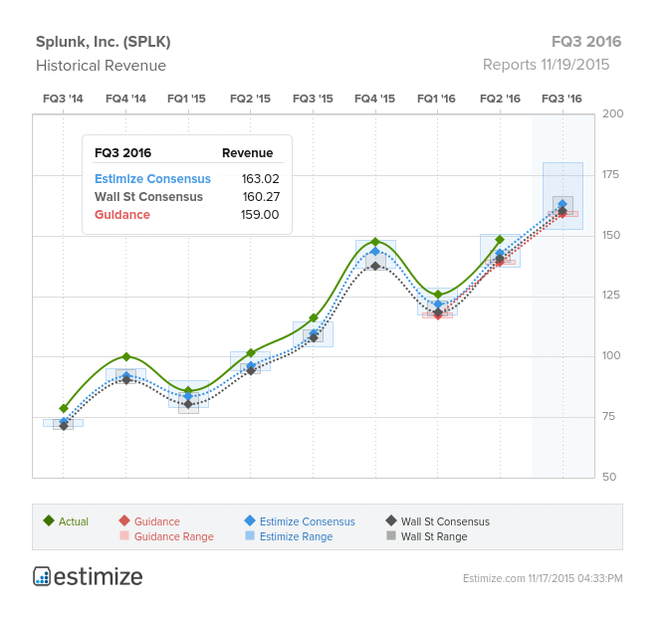Screen dimensions: 672x617
Task: Click the Estimize Range legend label
Action: [296, 536]
